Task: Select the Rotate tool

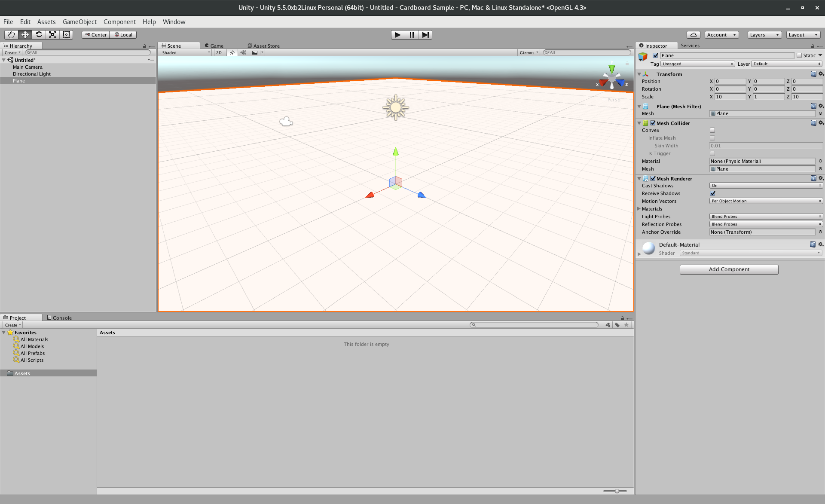Action: [x=39, y=35]
